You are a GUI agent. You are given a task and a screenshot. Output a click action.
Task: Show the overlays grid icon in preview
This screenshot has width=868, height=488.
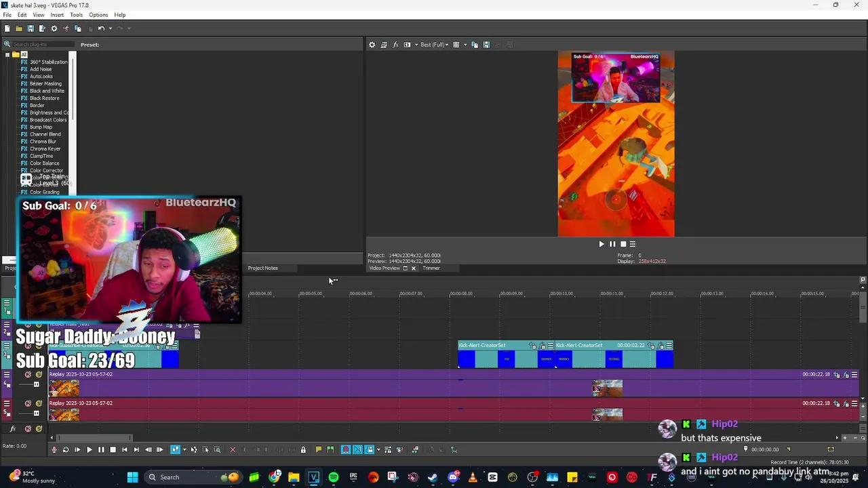coord(456,45)
